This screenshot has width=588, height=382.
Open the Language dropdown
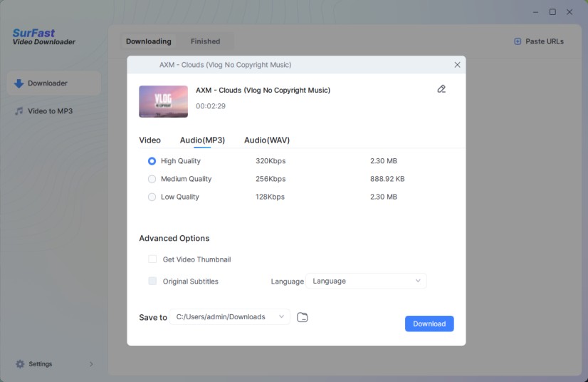[366, 281]
